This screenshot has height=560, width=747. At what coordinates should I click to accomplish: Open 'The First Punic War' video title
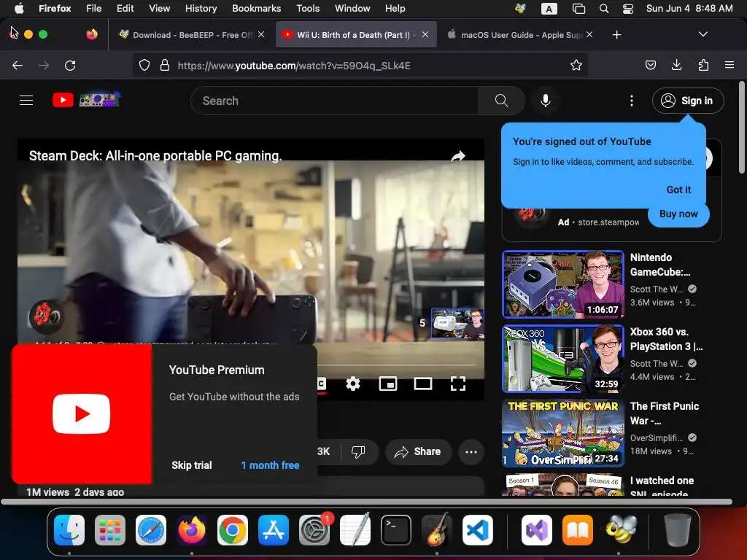point(664,413)
